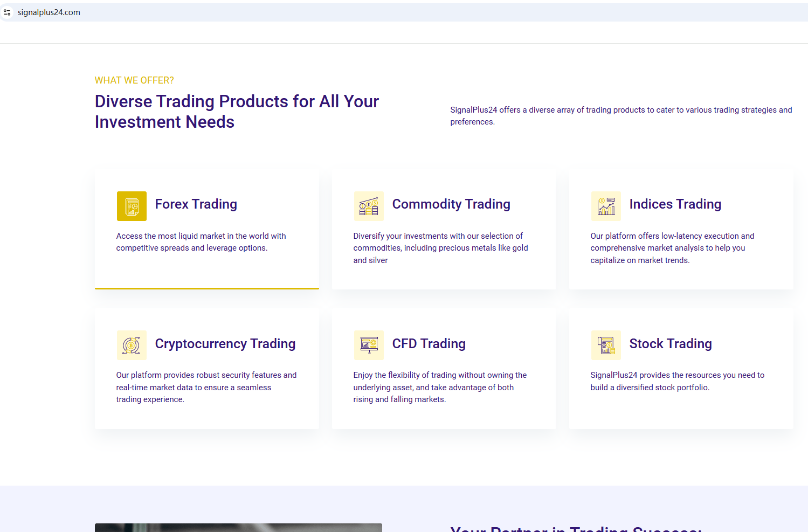Open the Forex Trading heading
808x532 pixels.
tap(196, 204)
